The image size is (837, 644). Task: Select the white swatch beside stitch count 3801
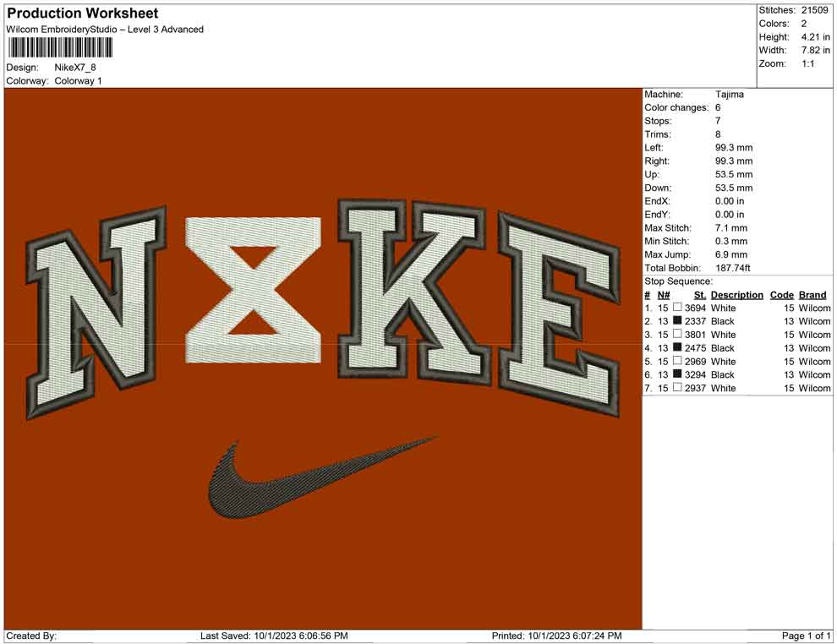[x=677, y=334]
